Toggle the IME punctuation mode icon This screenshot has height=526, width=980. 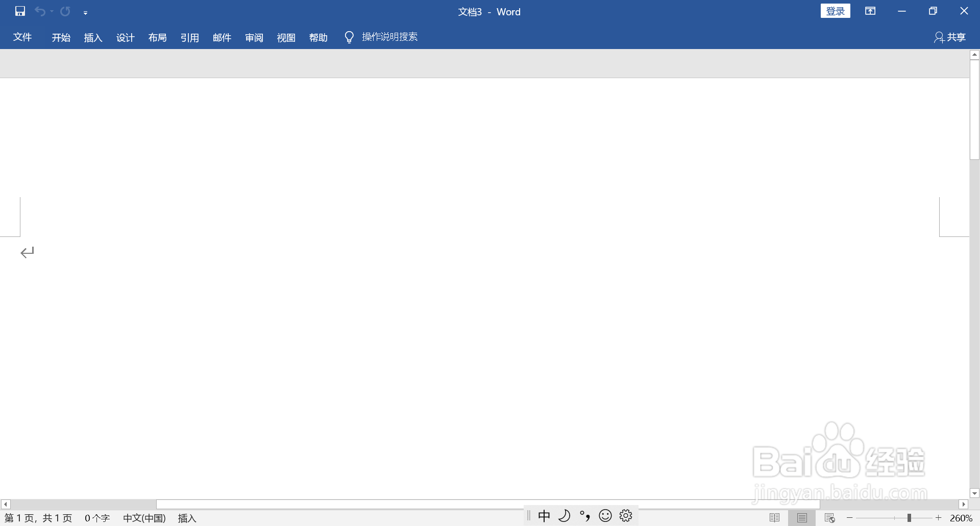[585, 516]
